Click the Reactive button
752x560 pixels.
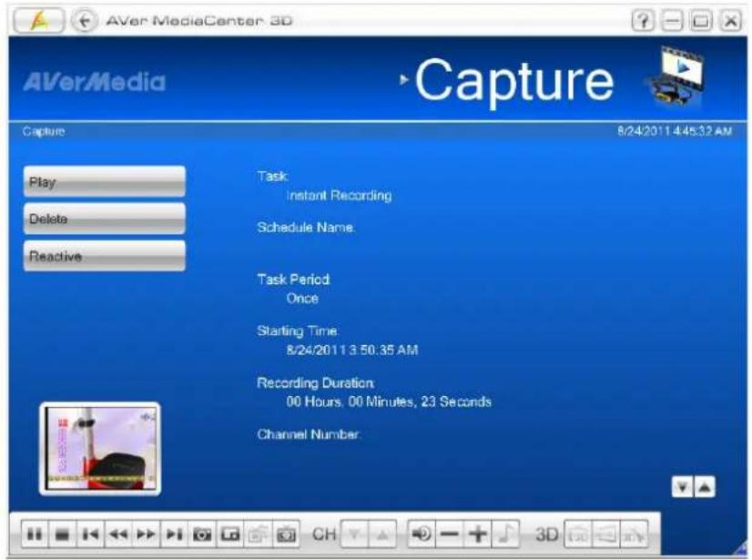105,256
